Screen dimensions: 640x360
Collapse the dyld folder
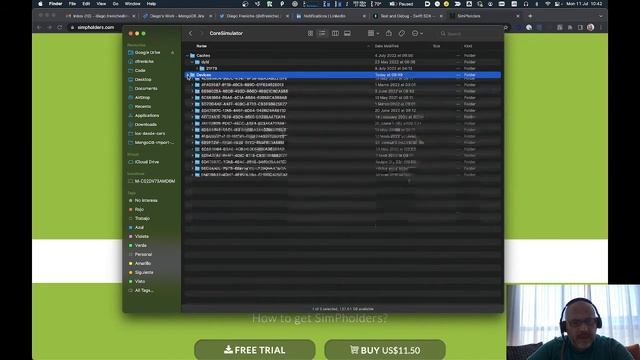(x=193, y=62)
